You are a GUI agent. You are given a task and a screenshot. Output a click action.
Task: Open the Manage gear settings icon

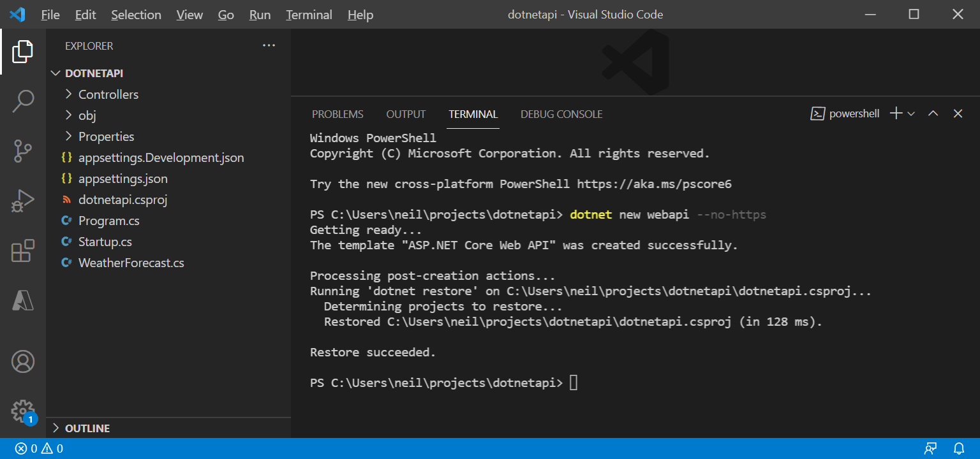[x=23, y=411]
